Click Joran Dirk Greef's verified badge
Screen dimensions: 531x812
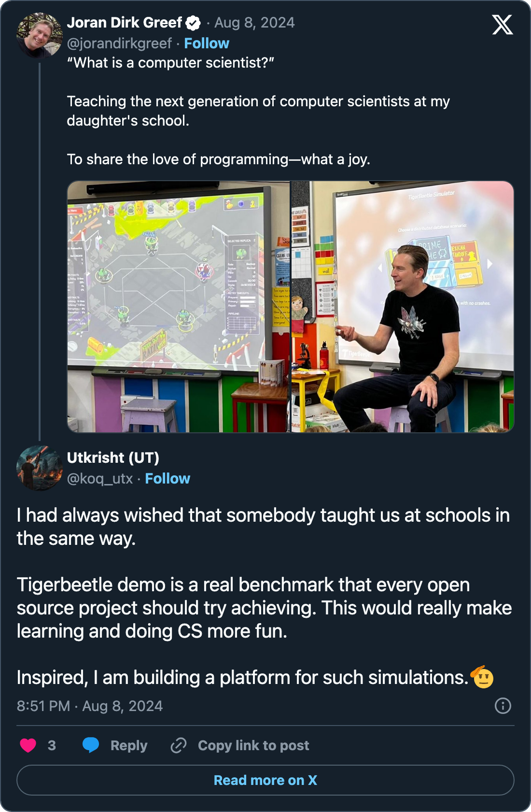point(193,23)
